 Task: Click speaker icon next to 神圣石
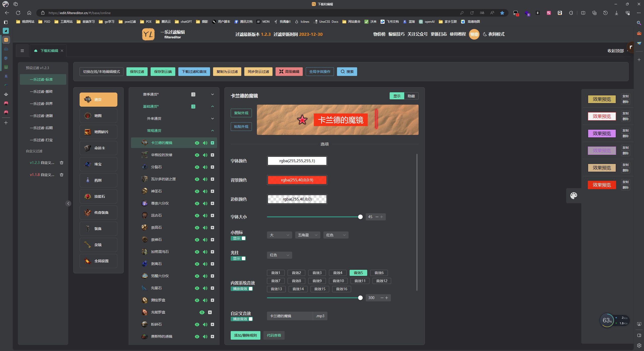click(x=205, y=191)
